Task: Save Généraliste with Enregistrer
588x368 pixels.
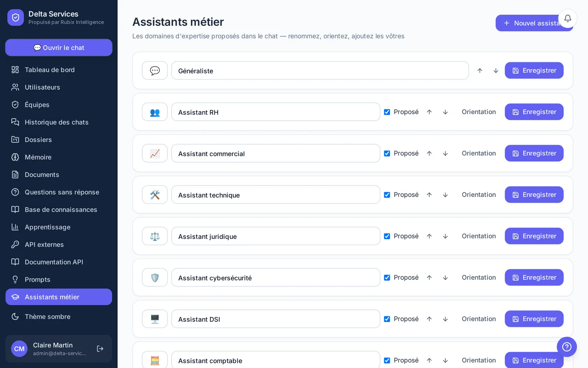Action: 534,71
